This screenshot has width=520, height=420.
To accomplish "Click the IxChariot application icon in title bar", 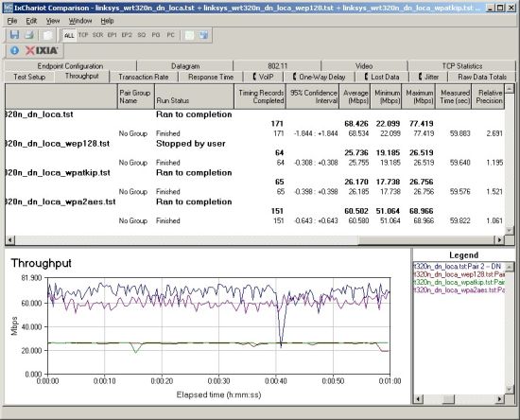I will coord(8,8).
